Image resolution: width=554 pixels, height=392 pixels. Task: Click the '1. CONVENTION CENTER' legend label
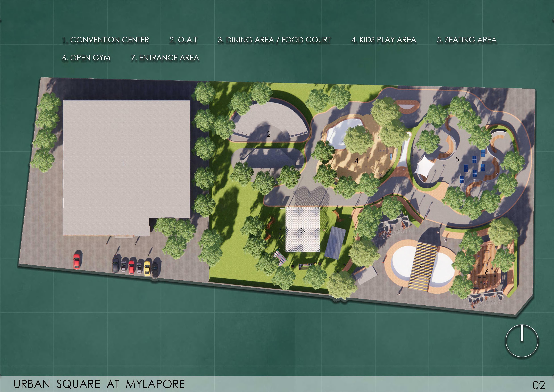tap(105, 40)
